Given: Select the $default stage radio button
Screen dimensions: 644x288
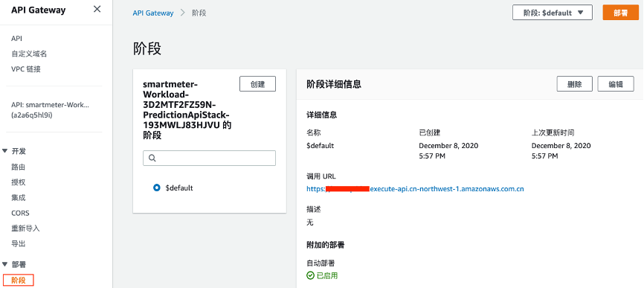Looking at the screenshot, I should tap(156, 188).
